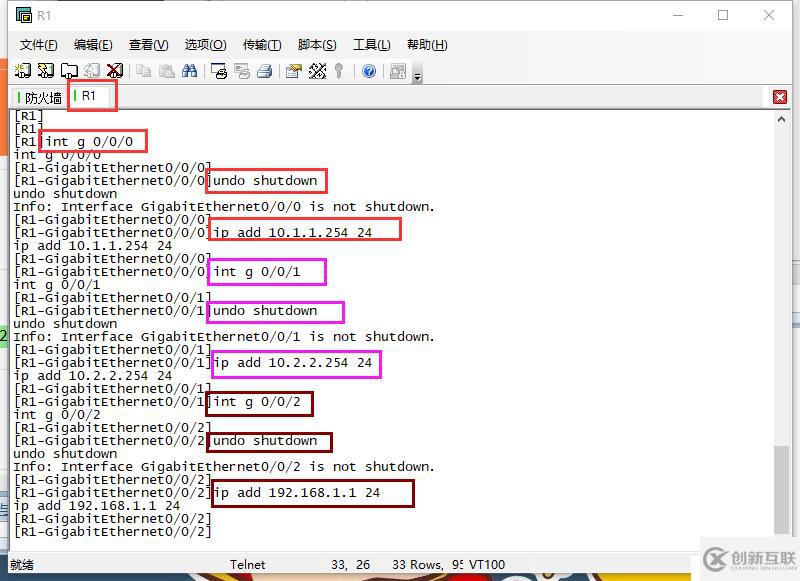This screenshot has width=800, height=581.
Task: Click cursor position '33, 26' in status bar
Action: coord(350,565)
